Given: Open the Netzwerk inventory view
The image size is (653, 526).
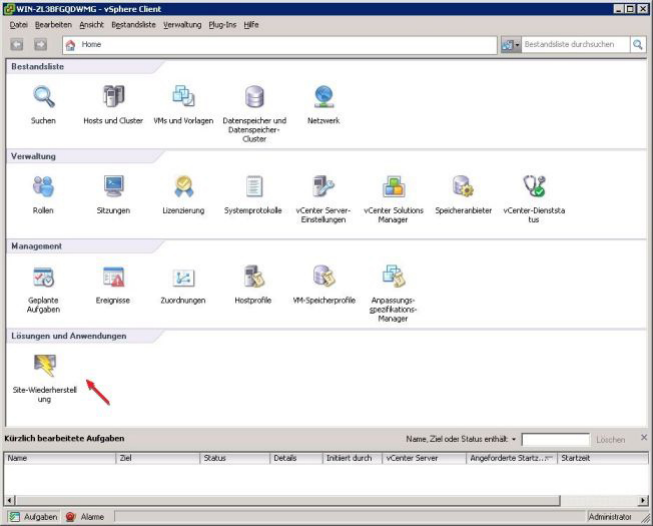Looking at the screenshot, I should click(x=324, y=105).
